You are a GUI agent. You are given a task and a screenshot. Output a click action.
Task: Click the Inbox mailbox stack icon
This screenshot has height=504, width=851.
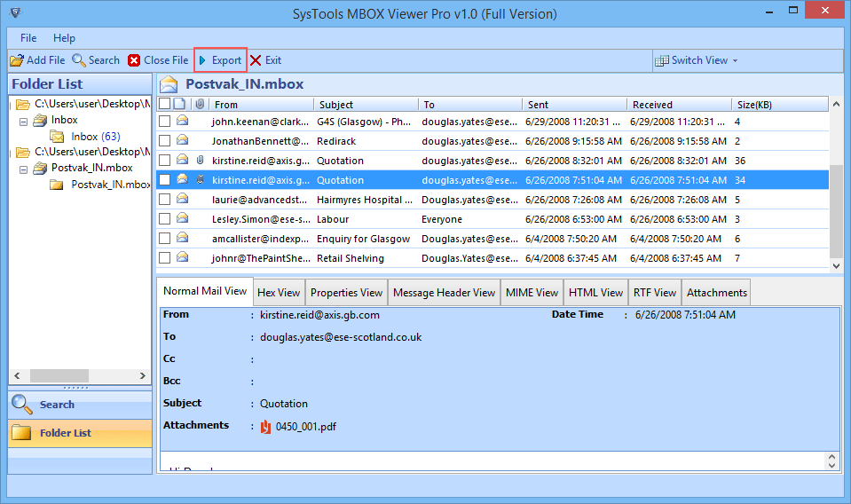40,121
